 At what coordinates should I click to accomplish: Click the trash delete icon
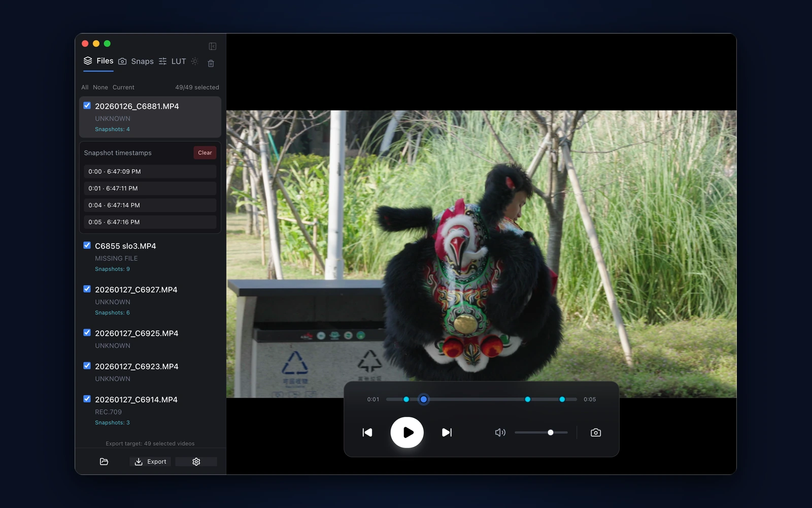coord(211,63)
